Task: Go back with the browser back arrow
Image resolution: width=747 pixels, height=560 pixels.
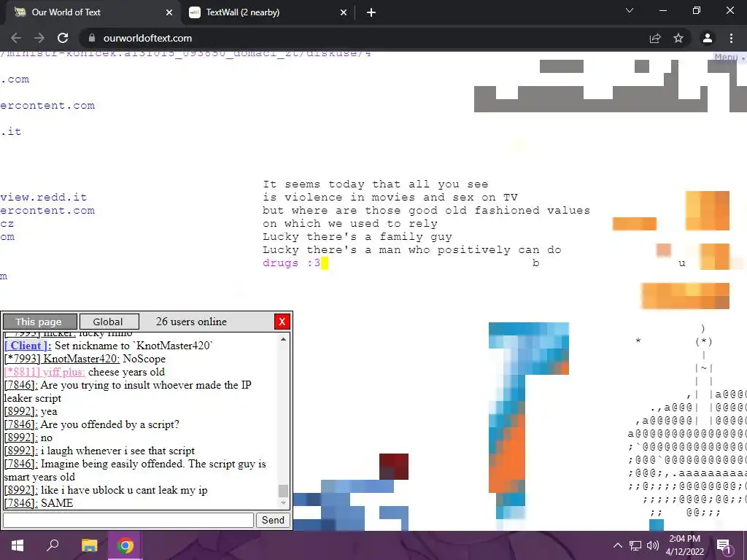Action: coord(16,38)
